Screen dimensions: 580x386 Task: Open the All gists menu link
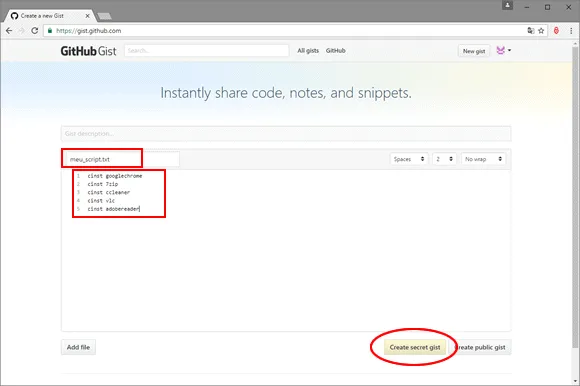(x=308, y=51)
